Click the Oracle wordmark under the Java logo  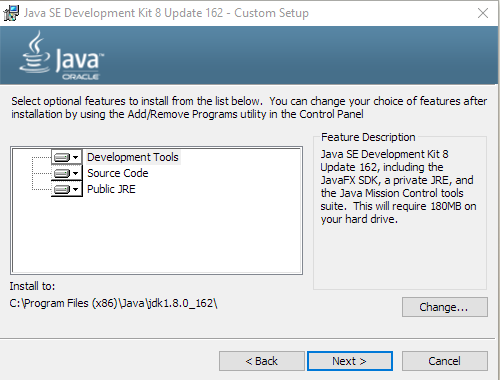[x=81, y=77]
